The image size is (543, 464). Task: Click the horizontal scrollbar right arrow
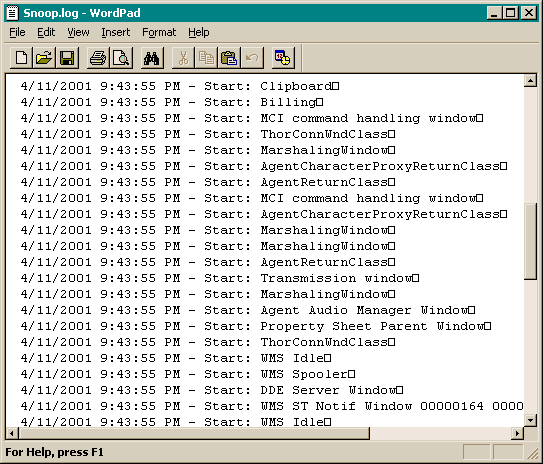517,433
